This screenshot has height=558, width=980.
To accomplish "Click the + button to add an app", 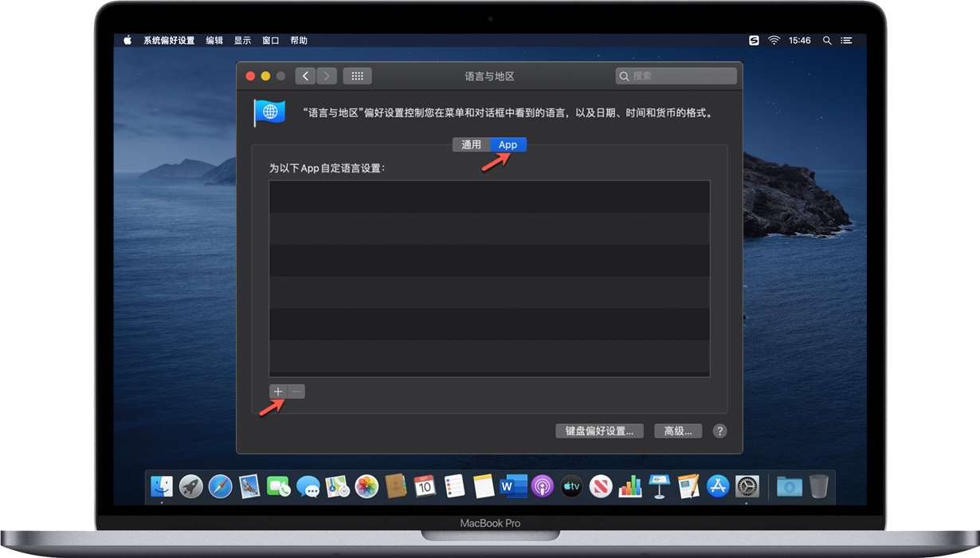I will [x=277, y=391].
